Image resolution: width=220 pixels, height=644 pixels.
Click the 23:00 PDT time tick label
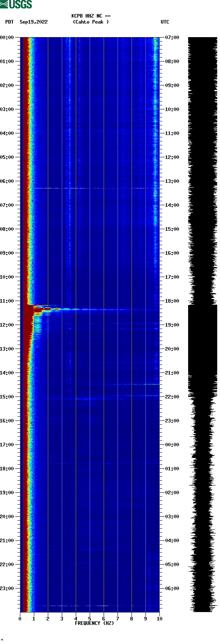tap(7, 589)
